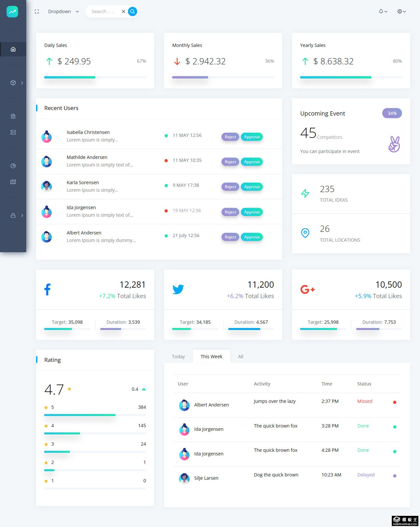The height and width of the screenshot is (527, 420).
Task: Click the Twitter bird icon
Action: [178, 289]
